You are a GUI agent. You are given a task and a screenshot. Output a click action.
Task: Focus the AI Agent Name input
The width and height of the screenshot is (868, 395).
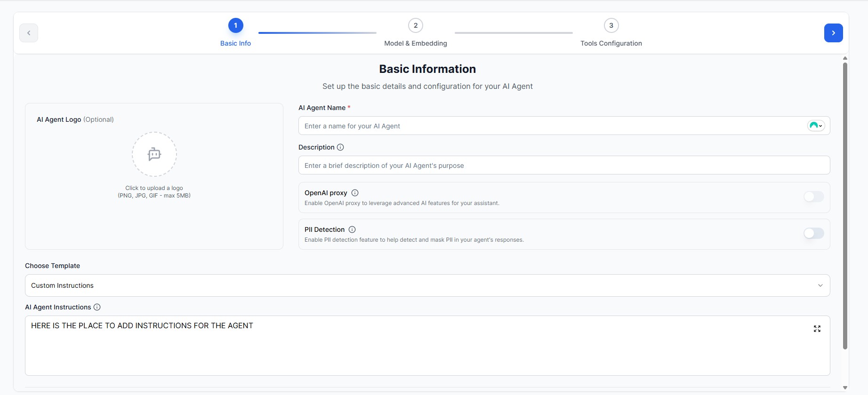coord(564,126)
